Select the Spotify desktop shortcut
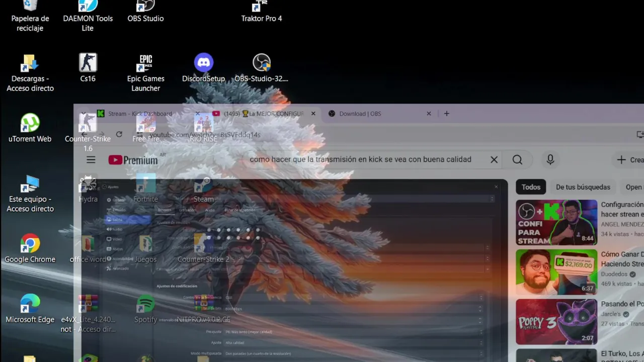The image size is (644, 362). pyautogui.click(x=145, y=309)
